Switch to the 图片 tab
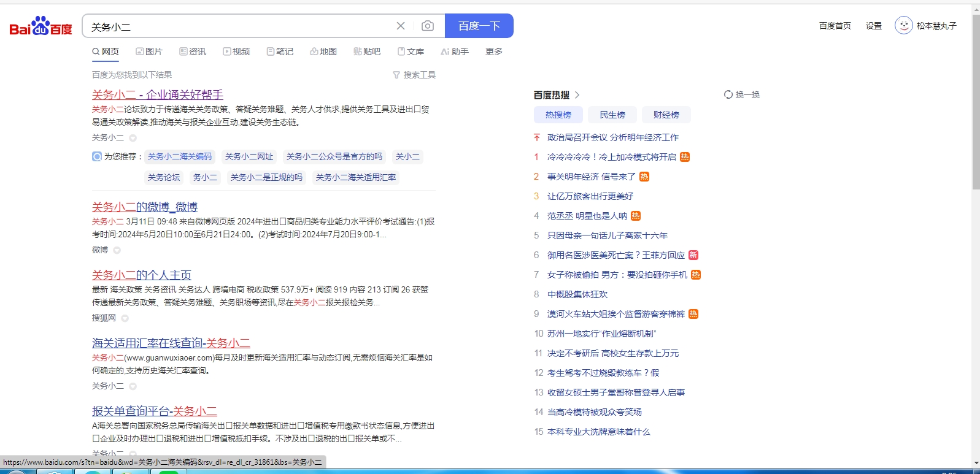This screenshot has height=474, width=980. [149, 52]
